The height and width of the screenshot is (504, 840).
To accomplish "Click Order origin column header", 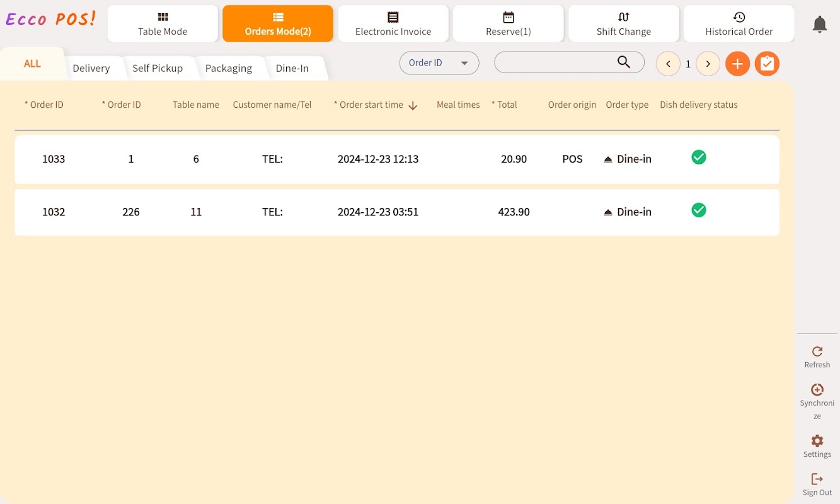I will 572,105.
